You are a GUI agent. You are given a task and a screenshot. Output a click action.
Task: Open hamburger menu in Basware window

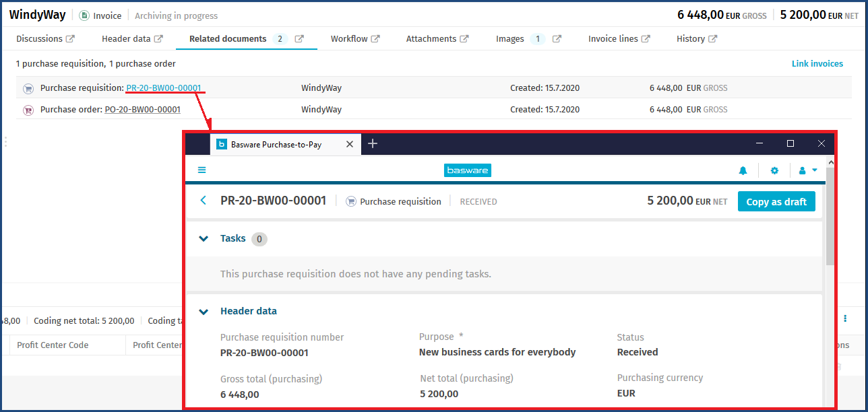(201, 170)
